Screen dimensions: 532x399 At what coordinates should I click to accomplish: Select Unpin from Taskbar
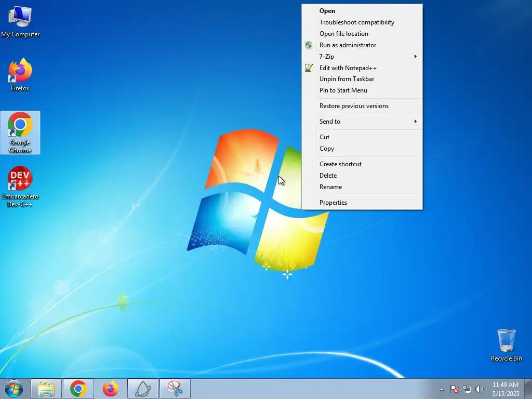click(x=362, y=79)
